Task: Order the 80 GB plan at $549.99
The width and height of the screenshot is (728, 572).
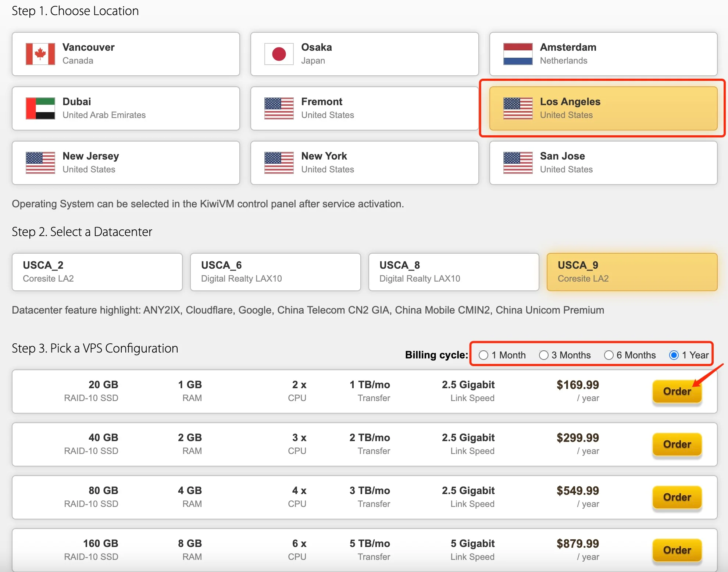Action: [677, 497]
